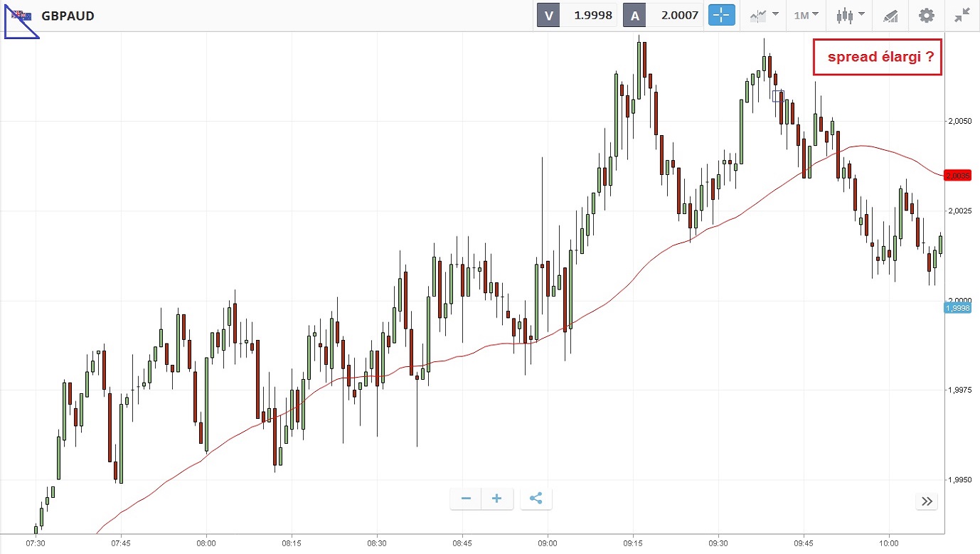Select the 'spread élargi ?' annotation box
Screen dimensions: 980x554
pyautogui.click(x=878, y=57)
